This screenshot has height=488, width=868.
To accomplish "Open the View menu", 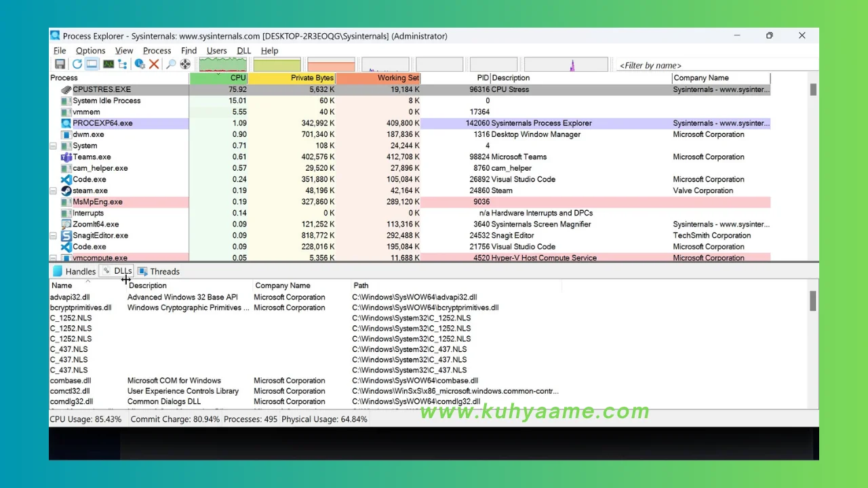I will [124, 50].
